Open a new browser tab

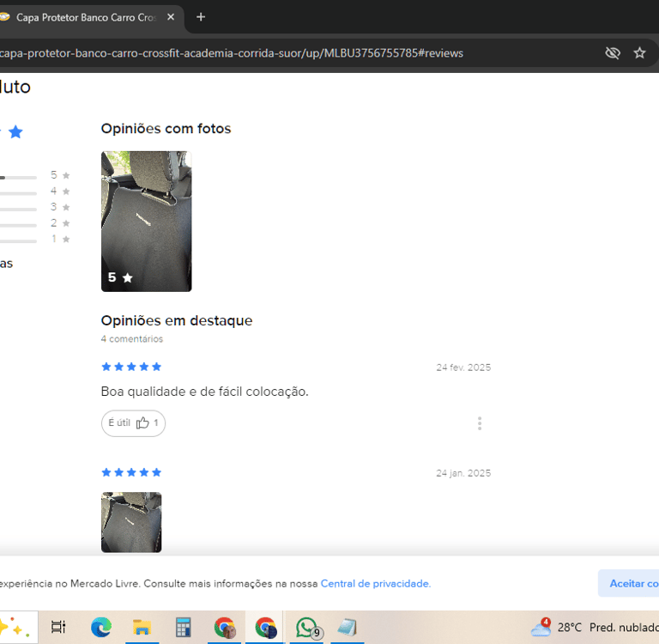tap(201, 17)
